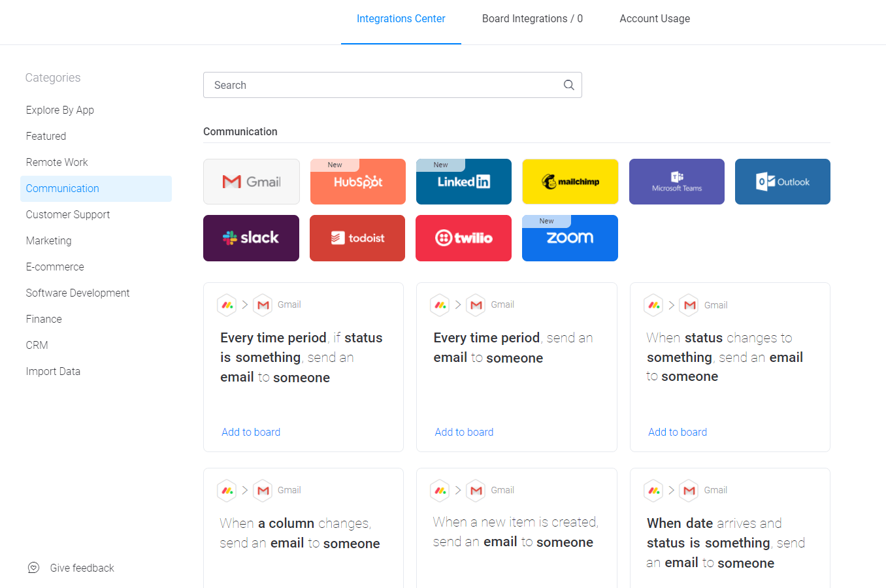Image resolution: width=886 pixels, height=588 pixels.
Task: Click Gmail icon on 'When date arrives' card
Action: click(689, 490)
